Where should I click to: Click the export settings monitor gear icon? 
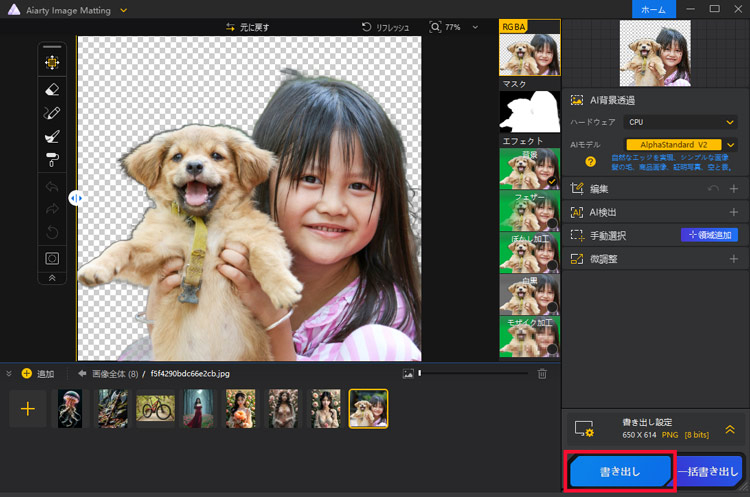pos(584,429)
